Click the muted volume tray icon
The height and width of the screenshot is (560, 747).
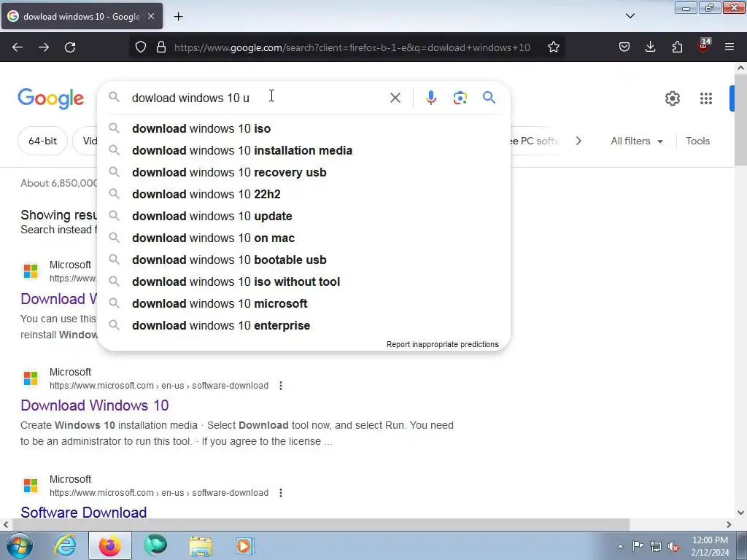(673, 546)
